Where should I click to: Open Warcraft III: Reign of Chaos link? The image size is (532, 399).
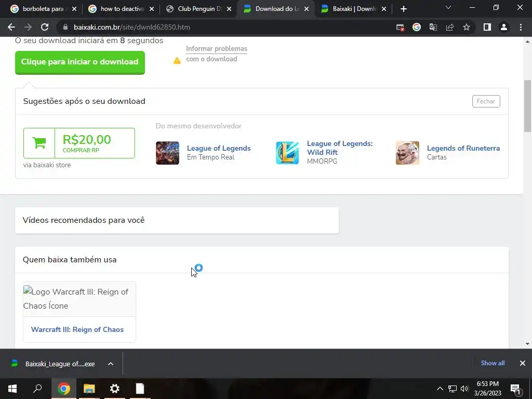pos(77,329)
